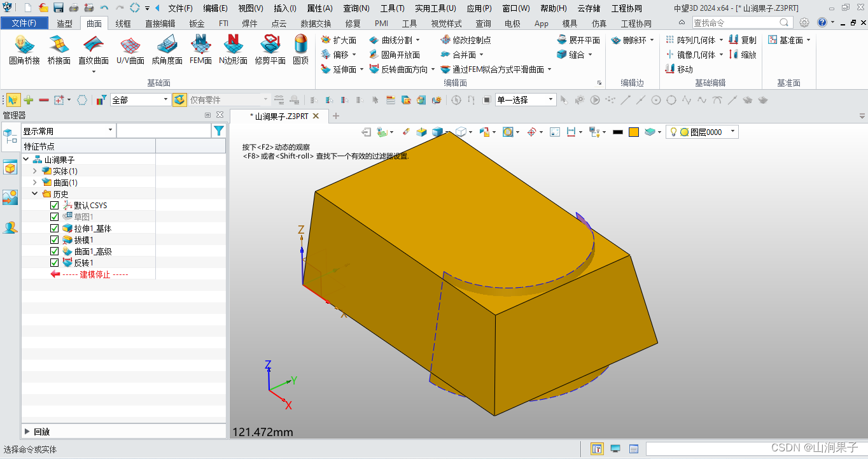This screenshot has width=868, height=459.
Task: Click 通过FEM拟合方式平滑曲面 command
Action: [x=493, y=69]
